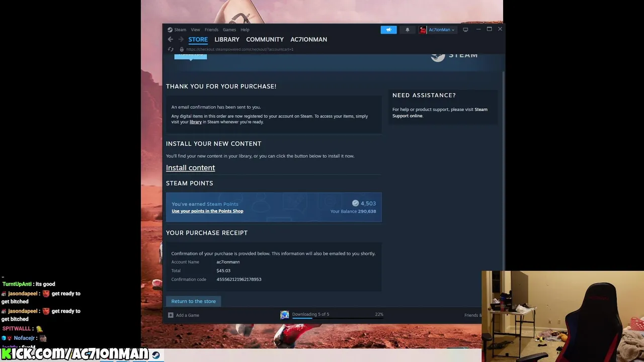This screenshot has height=362, width=644.
Task: Go back with the left arrow
Action: (170, 39)
